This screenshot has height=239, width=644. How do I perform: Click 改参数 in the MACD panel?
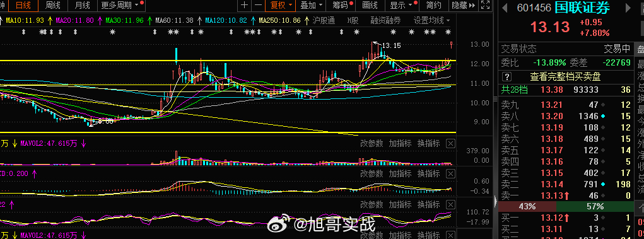click(x=372, y=173)
